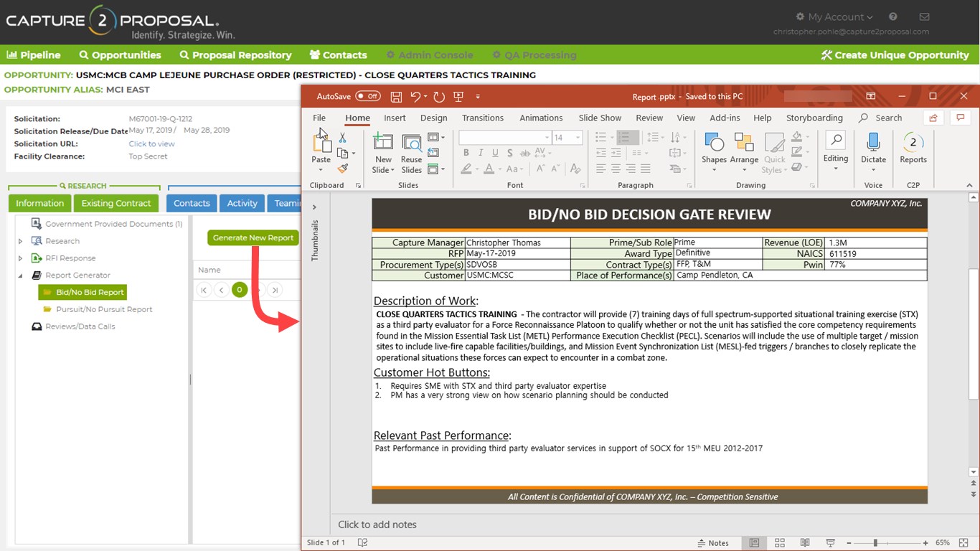Viewport: 980px width, 551px height.
Task: Click the Cut scissors icon
Action: tap(342, 138)
